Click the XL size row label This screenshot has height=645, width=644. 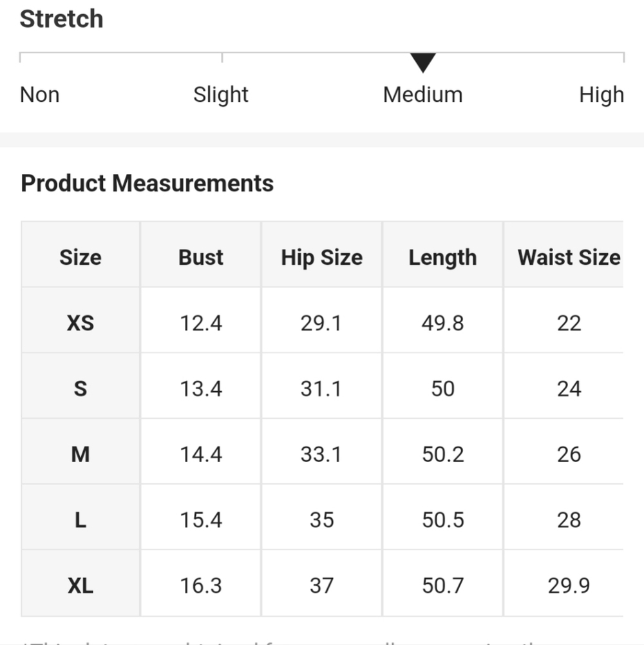80,586
